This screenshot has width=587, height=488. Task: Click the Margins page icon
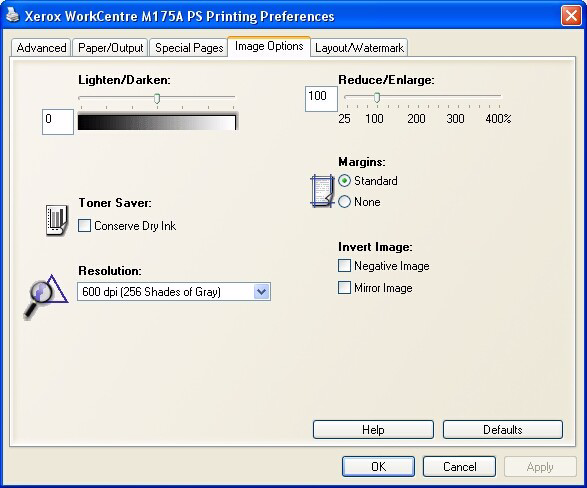tap(322, 191)
